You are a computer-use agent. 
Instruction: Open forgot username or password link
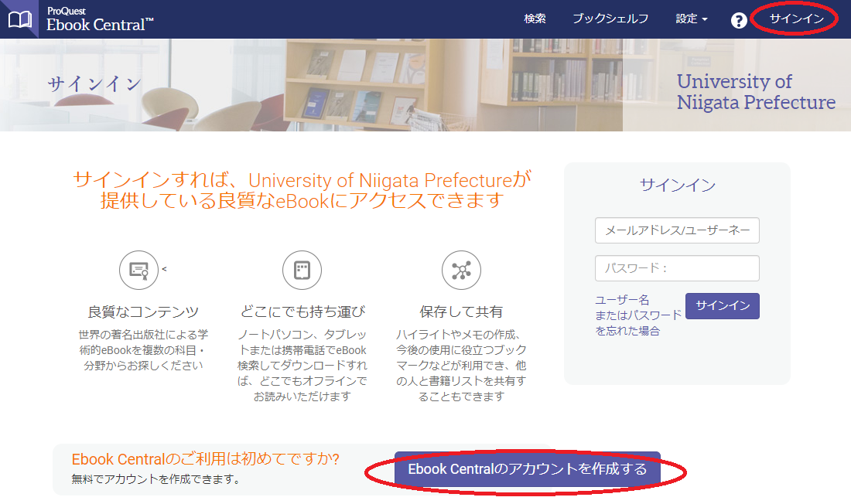[x=638, y=315]
